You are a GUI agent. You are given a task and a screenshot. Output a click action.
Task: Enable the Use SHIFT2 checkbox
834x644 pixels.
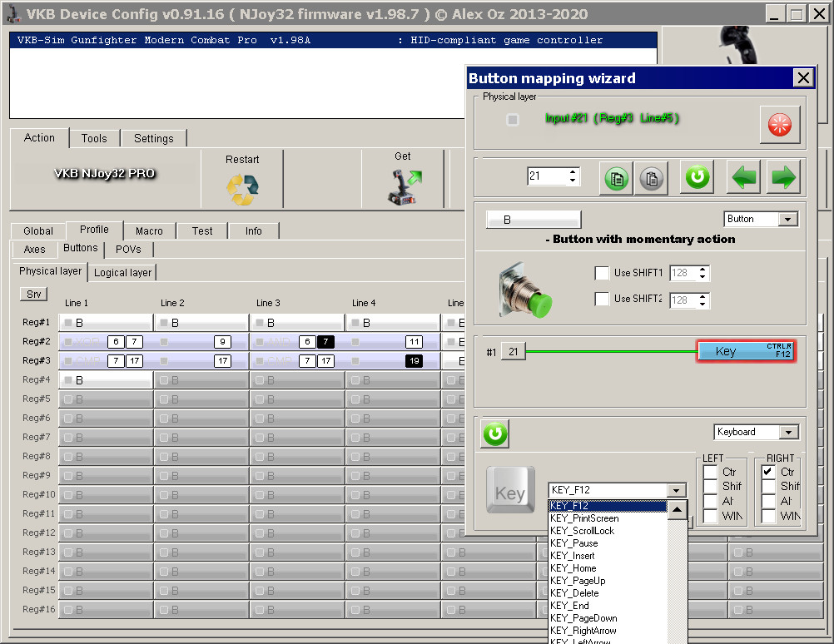602,299
